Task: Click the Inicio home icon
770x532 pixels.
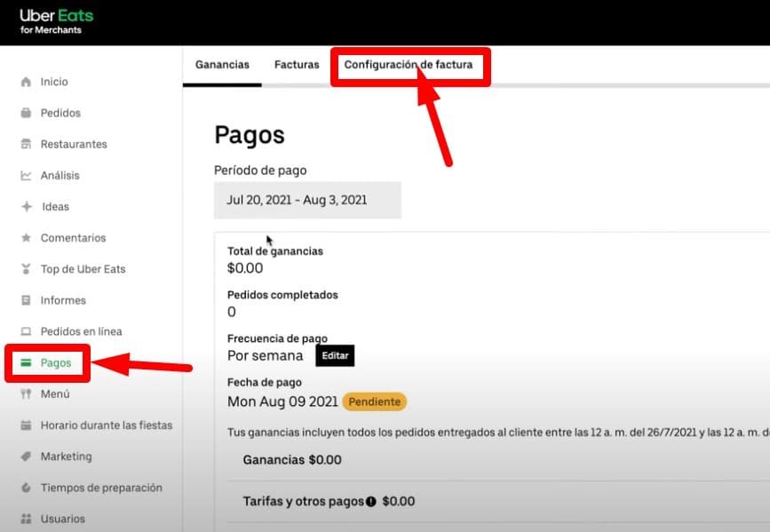Action: pos(26,82)
